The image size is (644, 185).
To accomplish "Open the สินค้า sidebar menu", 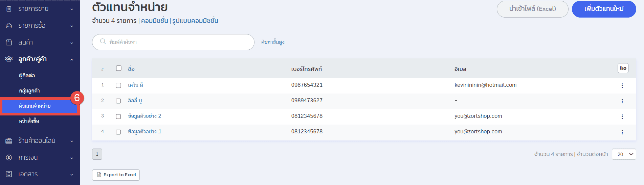I will pyautogui.click(x=26, y=43).
